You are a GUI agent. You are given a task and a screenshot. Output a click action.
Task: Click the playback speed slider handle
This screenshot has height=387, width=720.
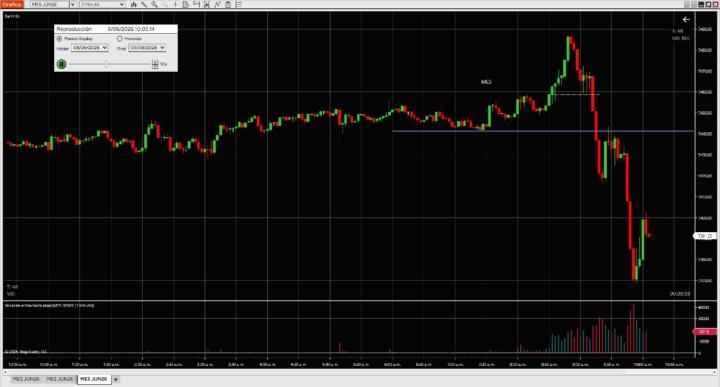pyautogui.click(x=107, y=64)
